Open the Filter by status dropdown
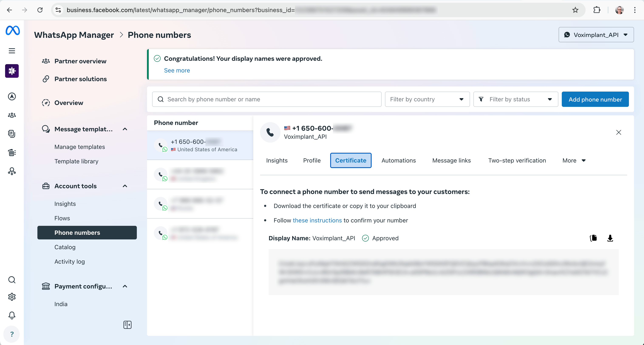Image resolution: width=644 pixels, height=345 pixels. pos(515,99)
